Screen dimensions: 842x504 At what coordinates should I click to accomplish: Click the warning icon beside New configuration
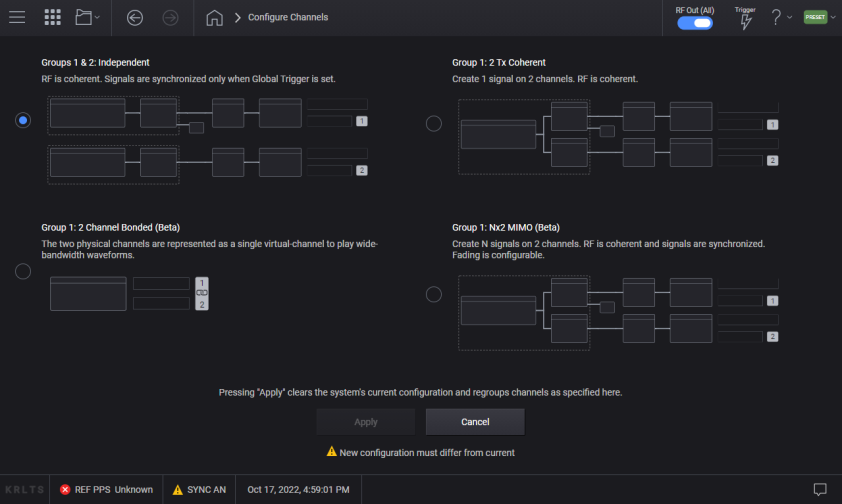point(332,452)
